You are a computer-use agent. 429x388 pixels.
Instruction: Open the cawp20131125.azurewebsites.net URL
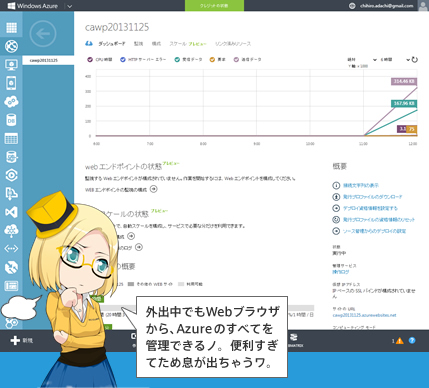point(364,315)
